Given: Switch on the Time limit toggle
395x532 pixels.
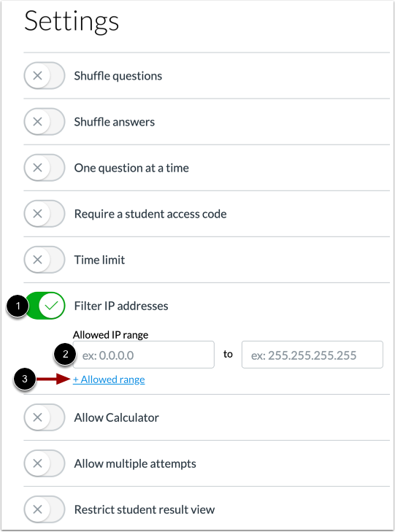Looking at the screenshot, I should click(x=44, y=260).
